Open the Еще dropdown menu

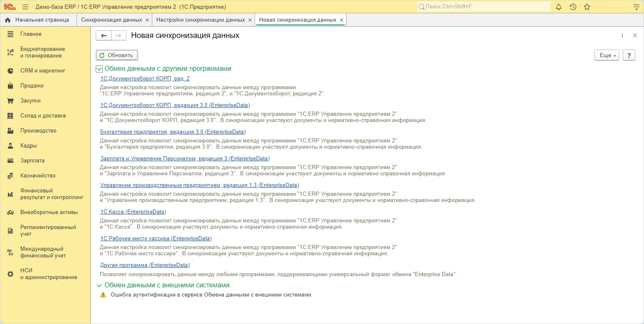click(x=607, y=55)
